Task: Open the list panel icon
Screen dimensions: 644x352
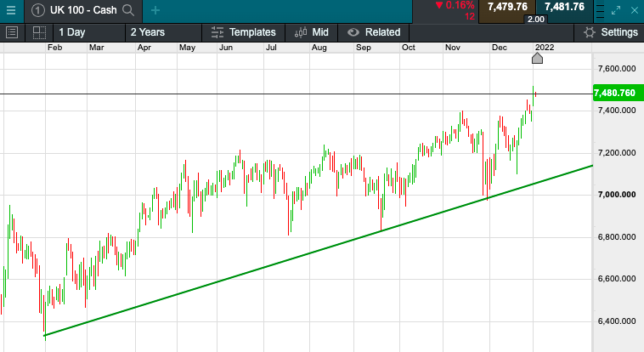Action: pos(12,32)
